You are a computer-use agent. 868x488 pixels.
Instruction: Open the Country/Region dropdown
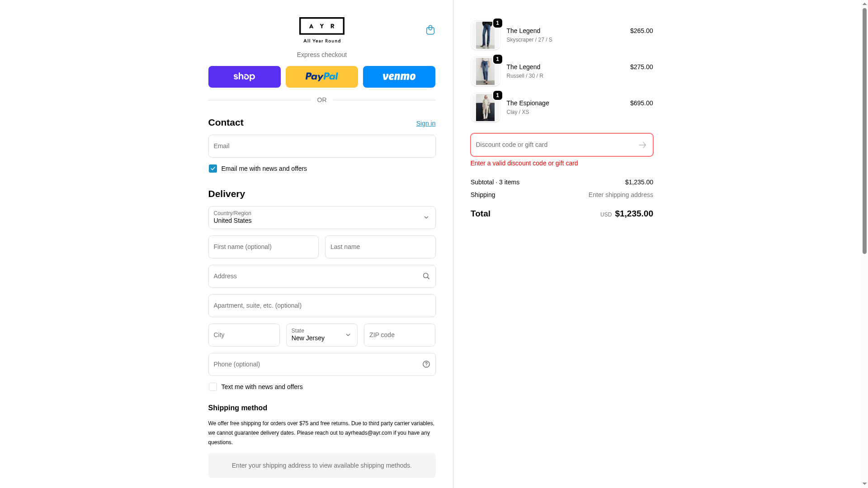(321, 217)
